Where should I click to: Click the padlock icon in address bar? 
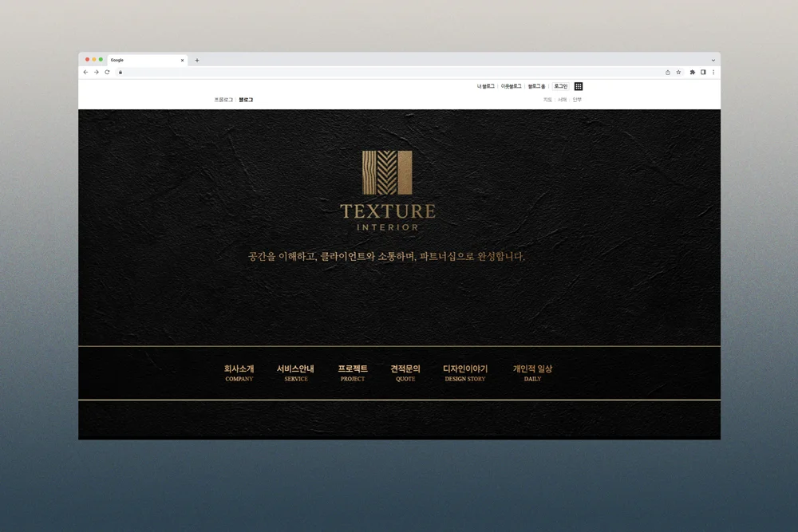(120, 72)
